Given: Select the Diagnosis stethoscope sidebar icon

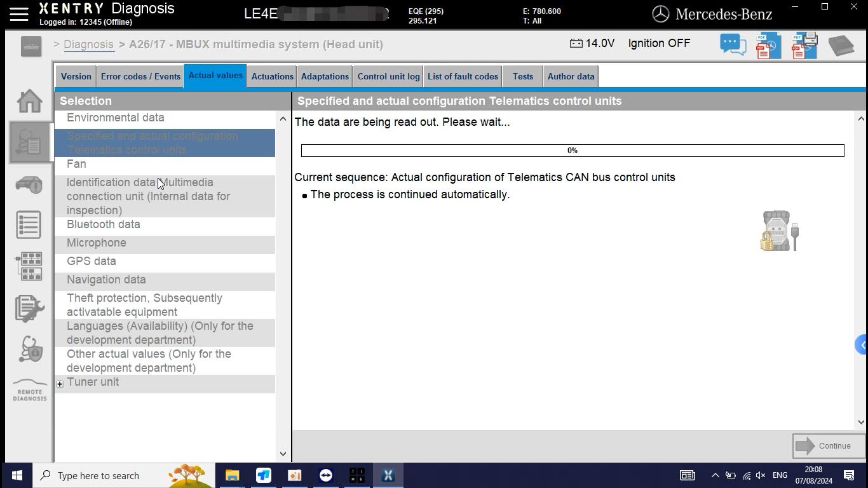Looking at the screenshot, I should click(x=29, y=142).
